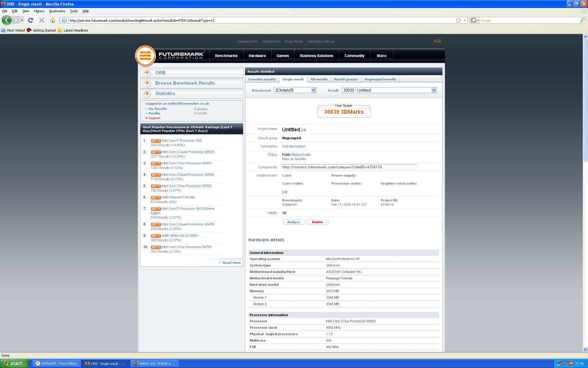Click the Futuremark orange logo
The height and width of the screenshot is (368, 588).
click(x=145, y=56)
